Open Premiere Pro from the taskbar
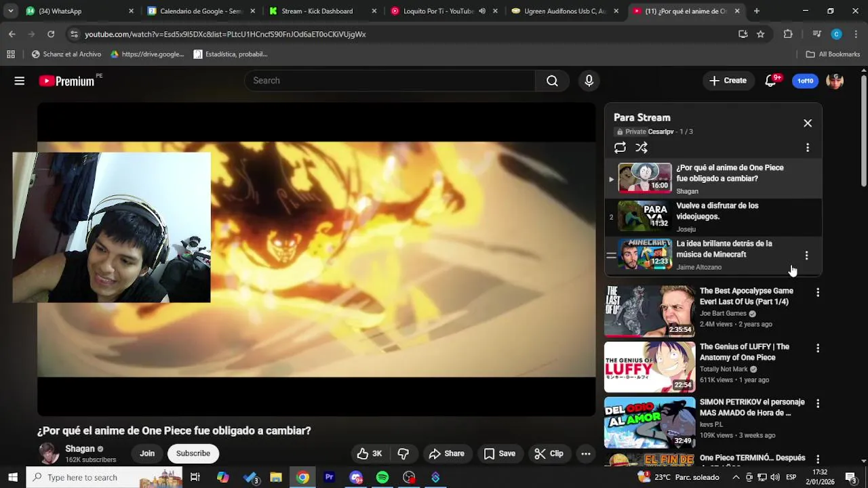The image size is (868, 488). 330,477
